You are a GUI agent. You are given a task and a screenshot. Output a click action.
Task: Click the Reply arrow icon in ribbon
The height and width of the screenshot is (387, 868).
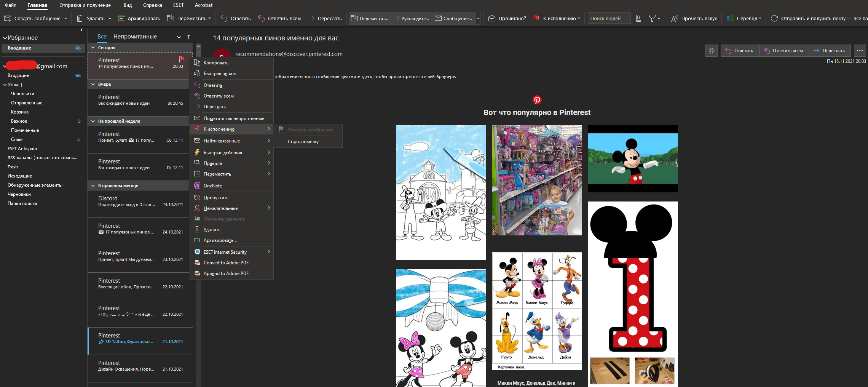(x=224, y=18)
